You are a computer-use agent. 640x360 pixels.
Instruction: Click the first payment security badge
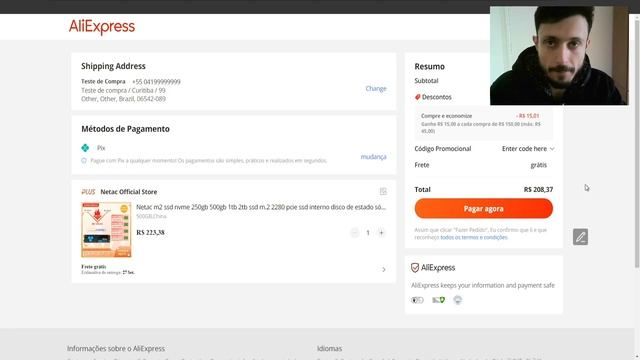(x=417, y=300)
